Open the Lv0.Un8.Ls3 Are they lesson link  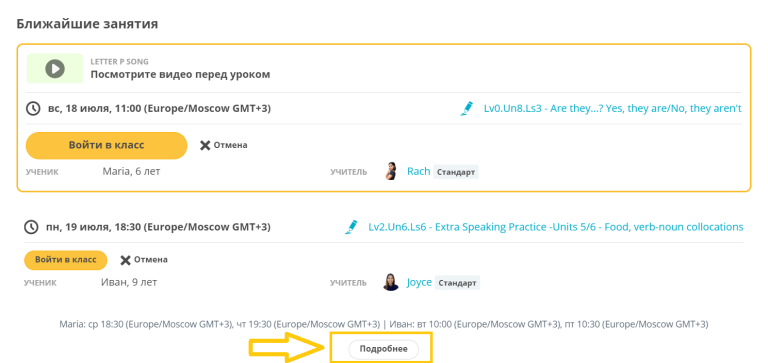click(x=613, y=108)
